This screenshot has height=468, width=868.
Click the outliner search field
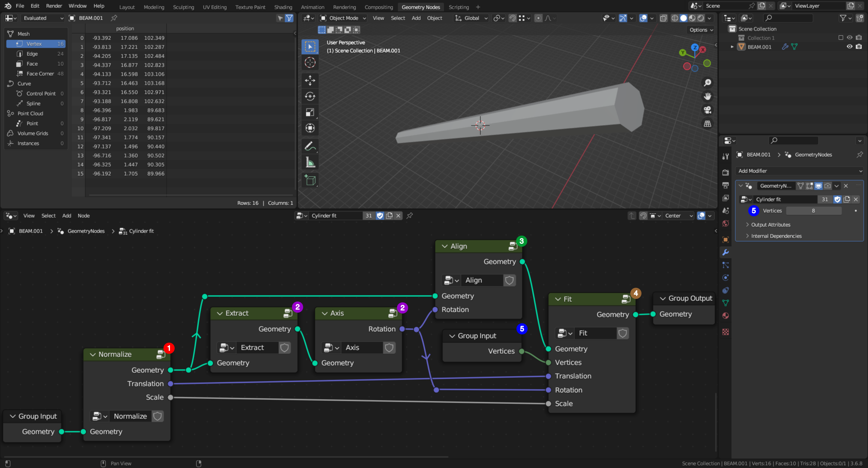click(x=788, y=18)
